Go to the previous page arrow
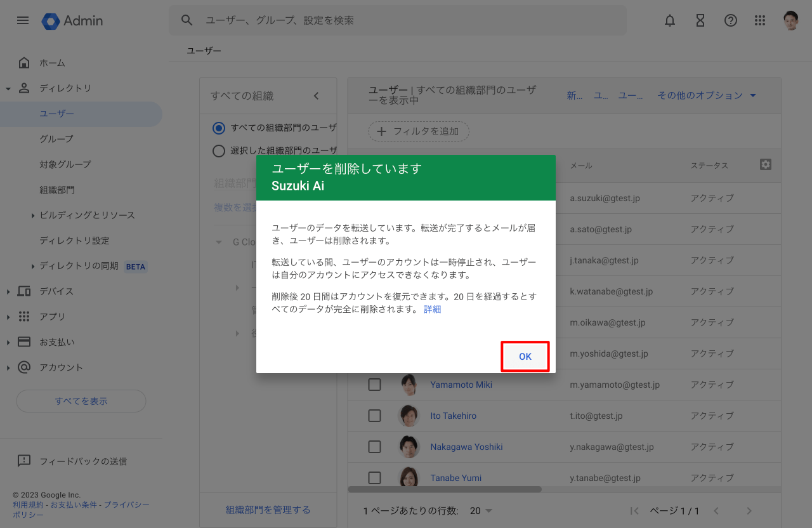812x528 pixels. (x=716, y=511)
